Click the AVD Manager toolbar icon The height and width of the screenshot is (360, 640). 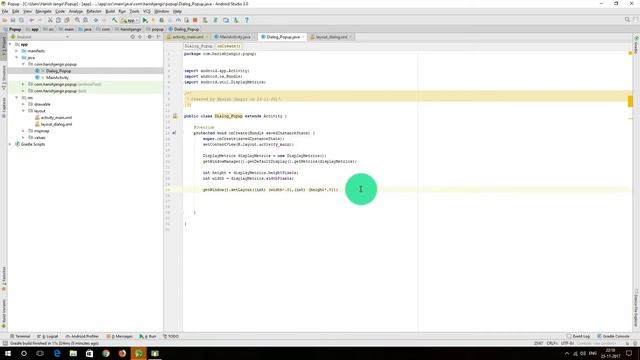pos(205,20)
